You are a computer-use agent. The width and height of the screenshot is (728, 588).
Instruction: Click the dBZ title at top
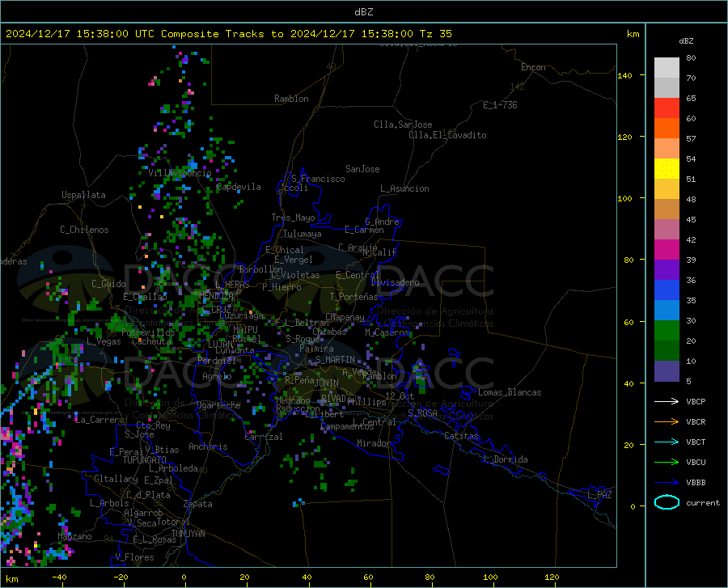click(363, 12)
